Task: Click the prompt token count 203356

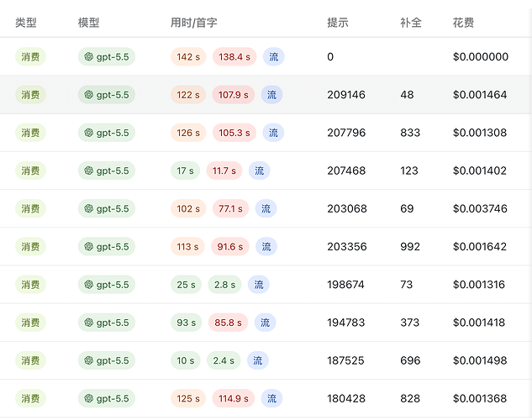Action: click(347, 246)
